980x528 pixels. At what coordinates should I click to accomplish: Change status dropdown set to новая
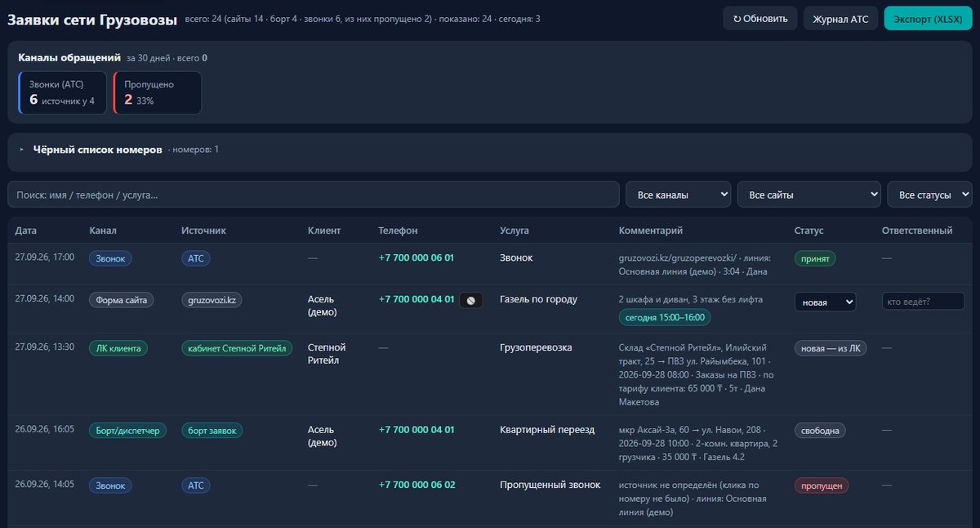pos(825,302)
